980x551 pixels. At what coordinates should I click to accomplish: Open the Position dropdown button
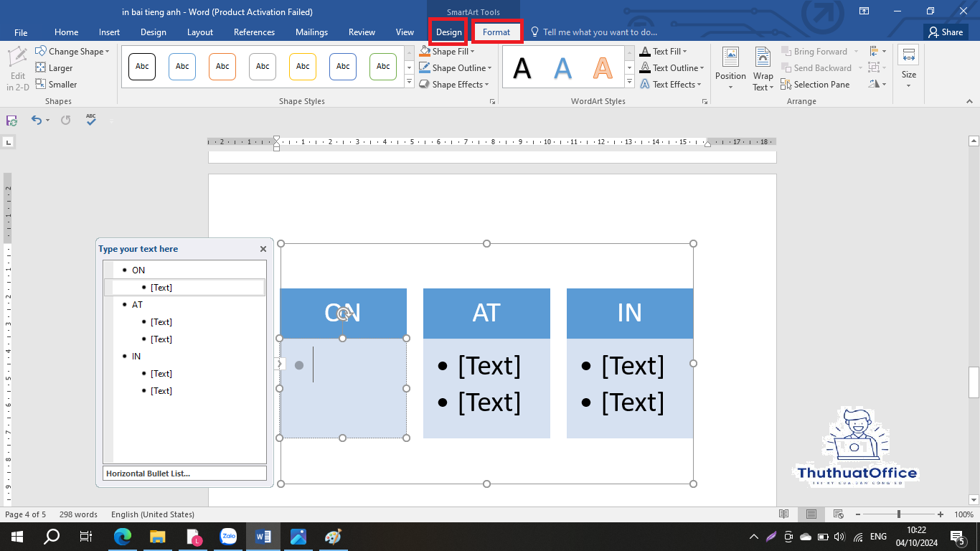coord(730,69)
